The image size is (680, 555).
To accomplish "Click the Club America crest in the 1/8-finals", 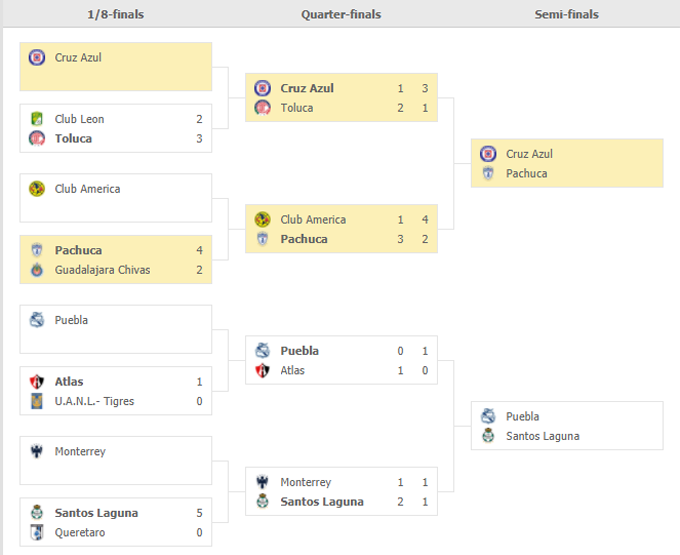I will click(x=37, y=188).
